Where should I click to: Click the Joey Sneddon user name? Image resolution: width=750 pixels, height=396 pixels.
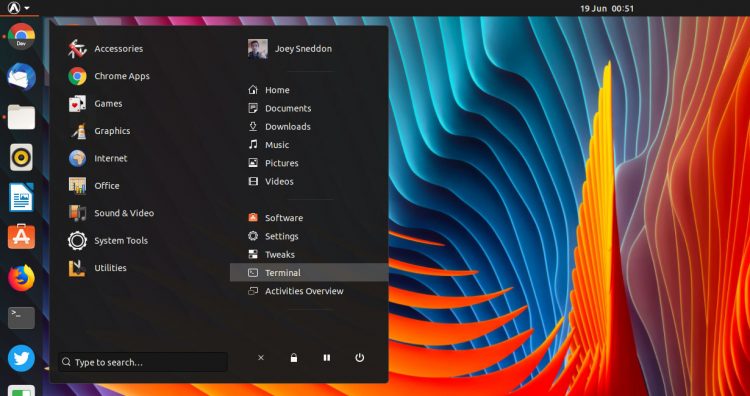[303, 49]
